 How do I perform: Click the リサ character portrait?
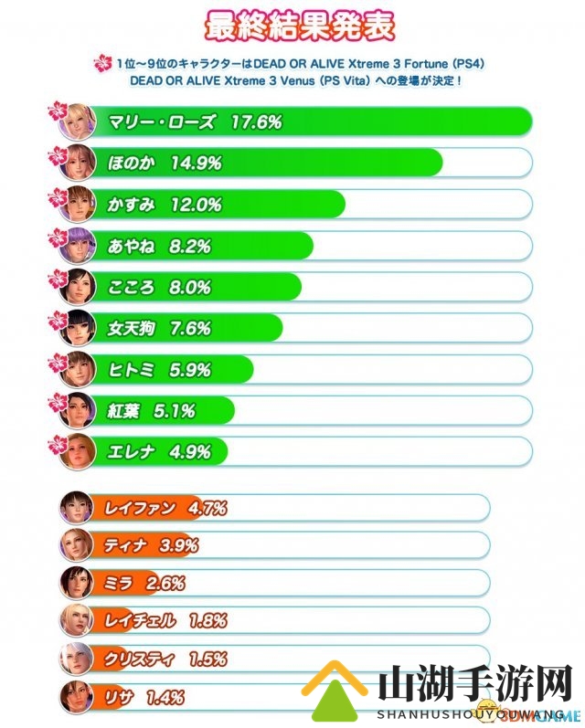[77, 697]
